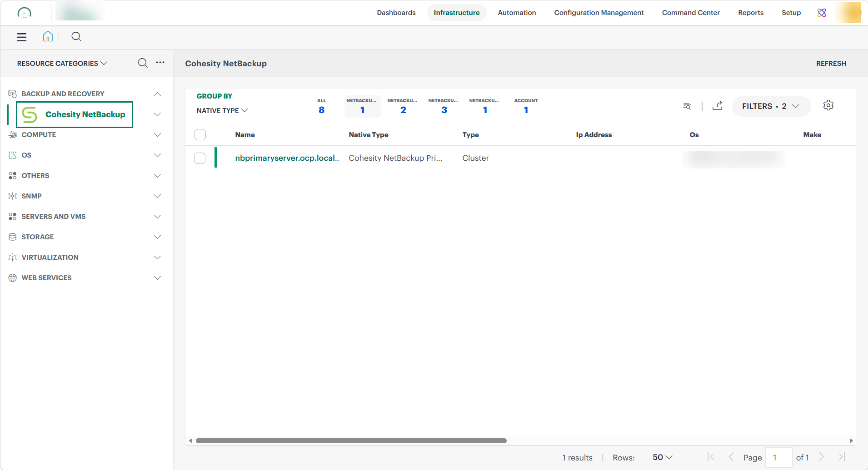Viewport: 868px width, 470px height.
Task: Toggle the select-all checkbox in table header
Action: coord(200,135)
